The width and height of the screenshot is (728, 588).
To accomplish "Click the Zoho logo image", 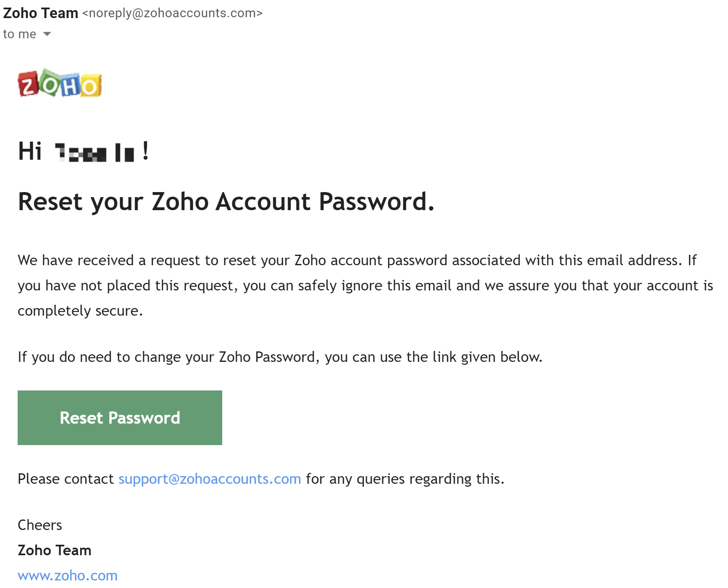I will pyautogui.click(x=60, y=83).
